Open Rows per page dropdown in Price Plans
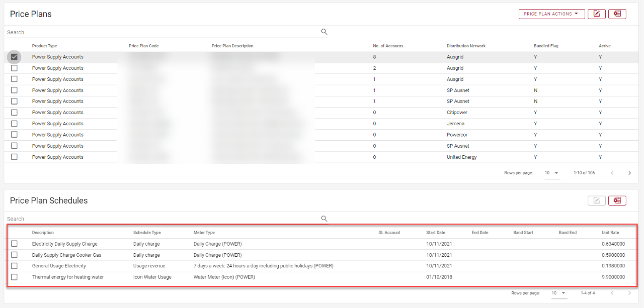This screenshot has height=308, width=644. [551, 173]
